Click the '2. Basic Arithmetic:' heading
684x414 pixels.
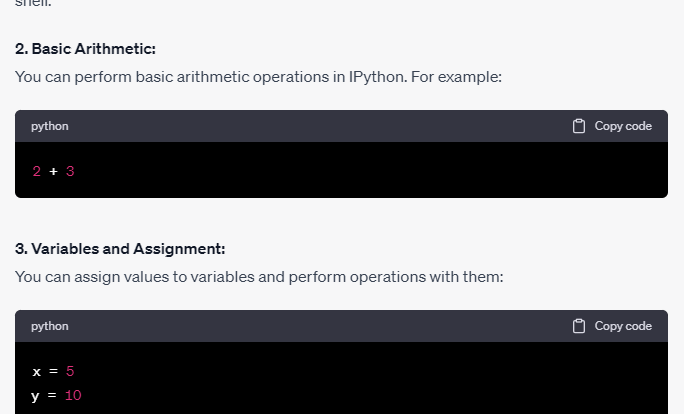pos(86,49)
